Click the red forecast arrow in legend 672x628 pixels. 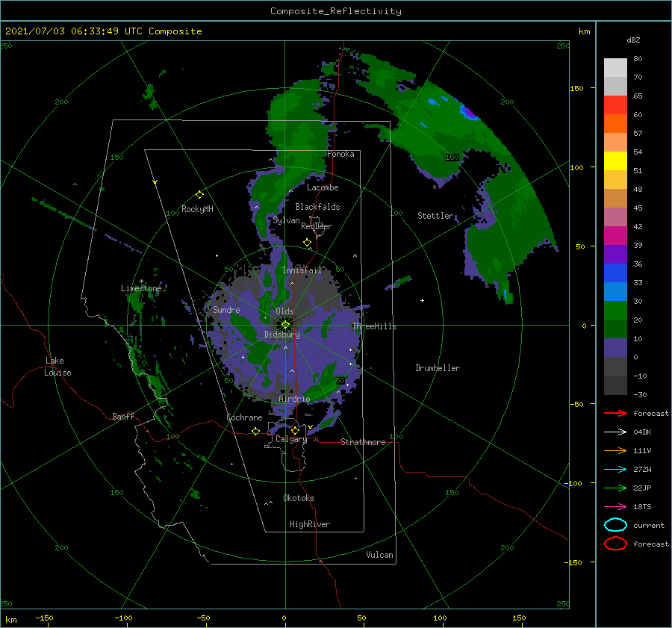(x=615, y=413)
